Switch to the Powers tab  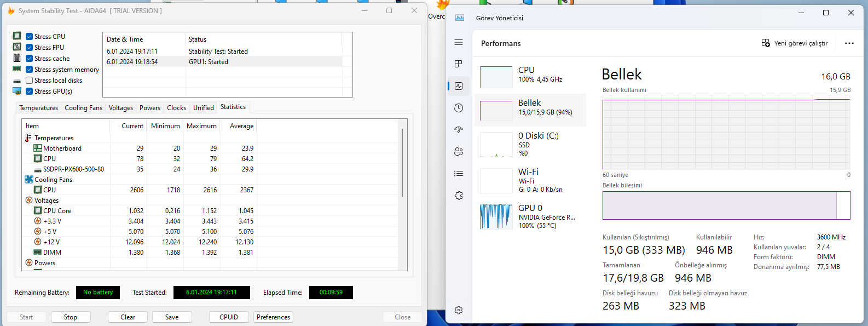pos(150,108)
